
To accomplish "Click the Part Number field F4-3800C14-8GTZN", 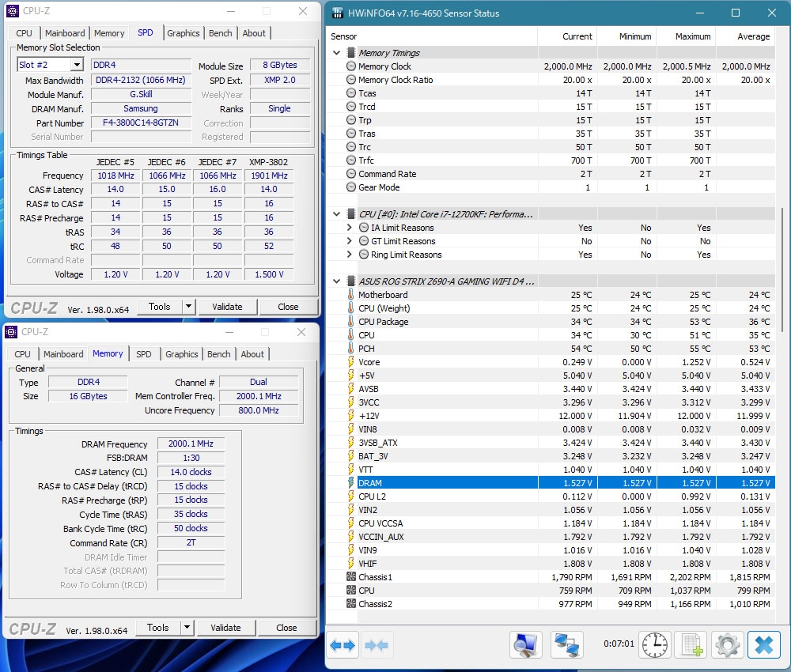I will [x=141, y=123].
